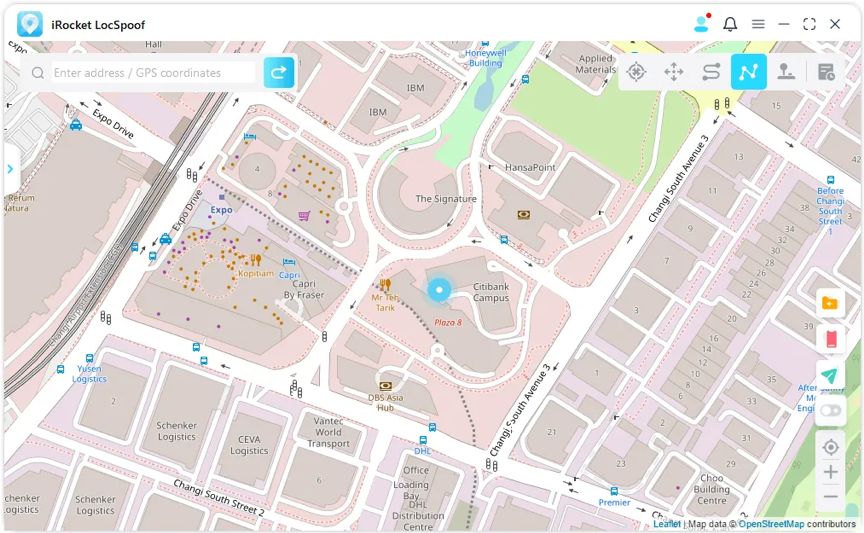Toggle the switch on the right sidebar

pos(830,410)
